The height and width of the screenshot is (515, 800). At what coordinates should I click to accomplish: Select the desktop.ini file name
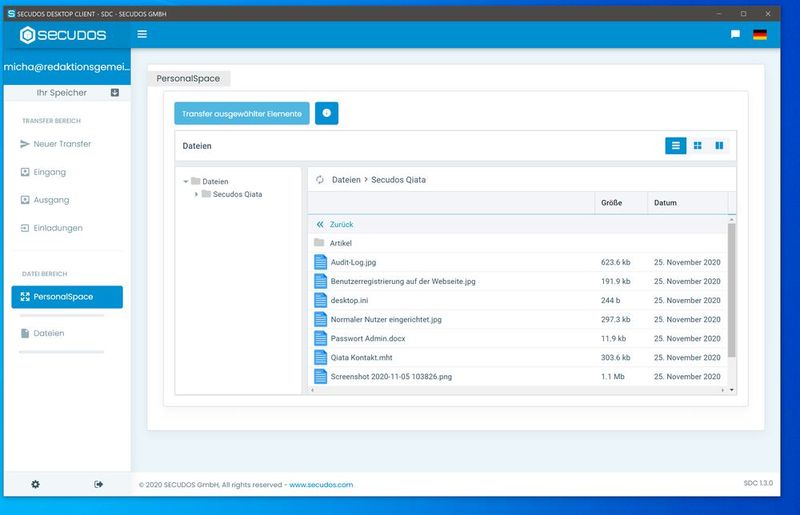pyautogui.click(x=349, y=300)
